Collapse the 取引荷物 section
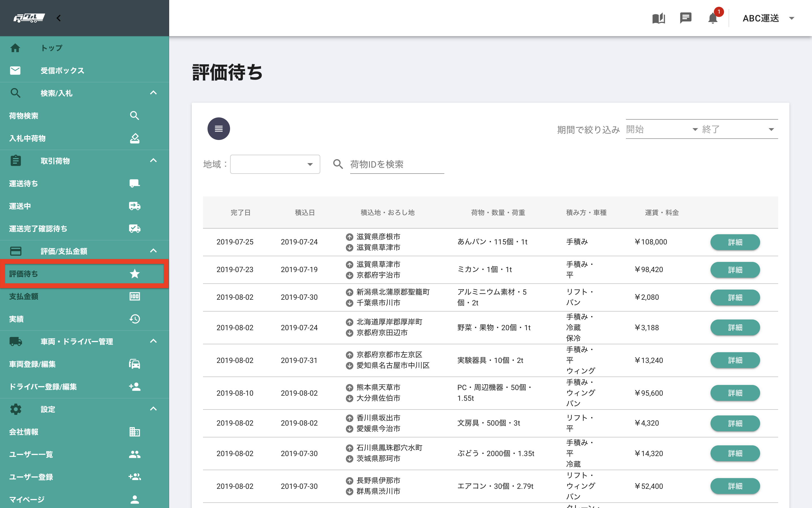This screenshot has height=508, width=812. click(153, 161)
